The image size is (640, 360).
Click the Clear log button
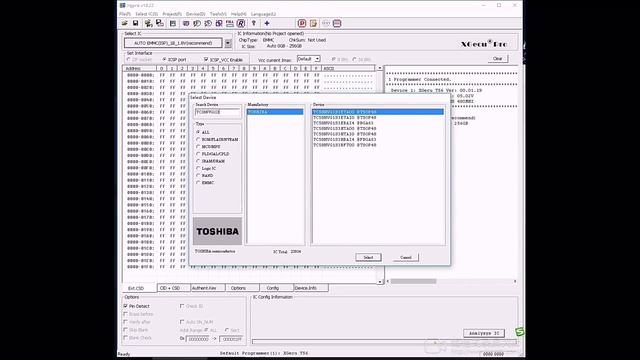pos(498,59)
